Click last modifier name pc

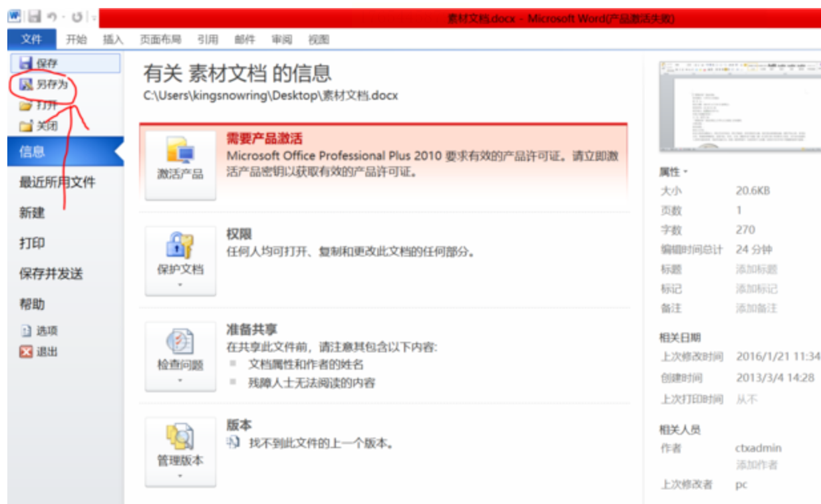click(741, 484)
